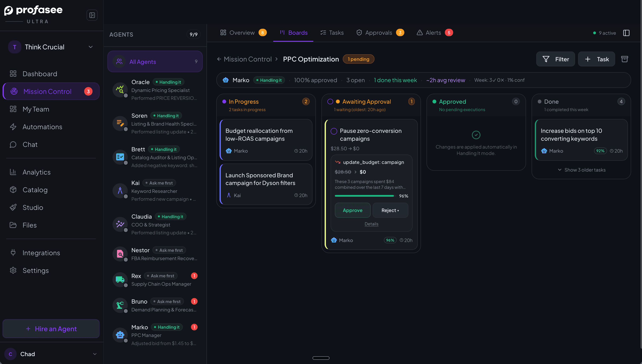The image size is (642, 364).
Task: Select Rex the Supply Chain Ops Manager
Action: (x=155, y=279)
